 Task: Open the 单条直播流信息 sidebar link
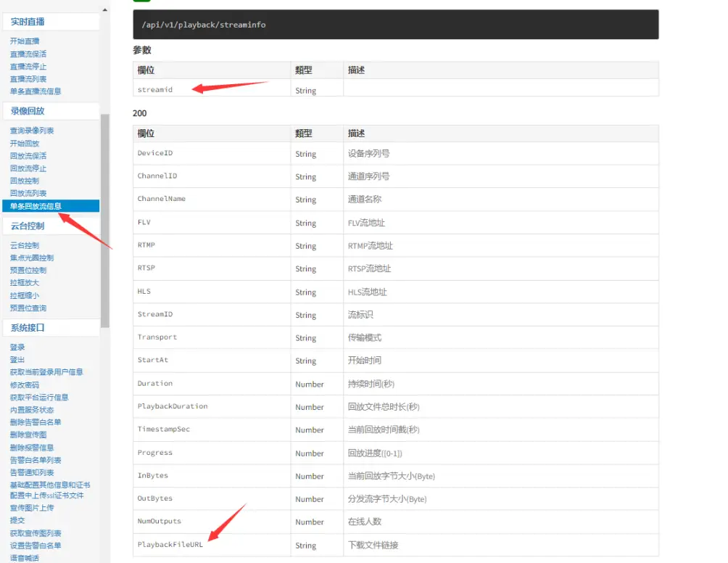point(36,91)
